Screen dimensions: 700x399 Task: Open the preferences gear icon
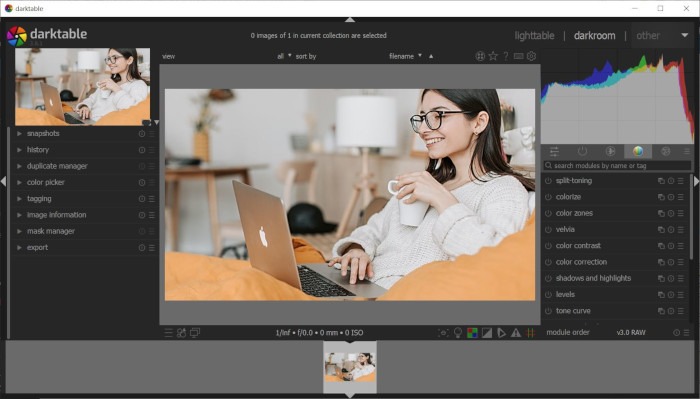(x=531, y=56)
